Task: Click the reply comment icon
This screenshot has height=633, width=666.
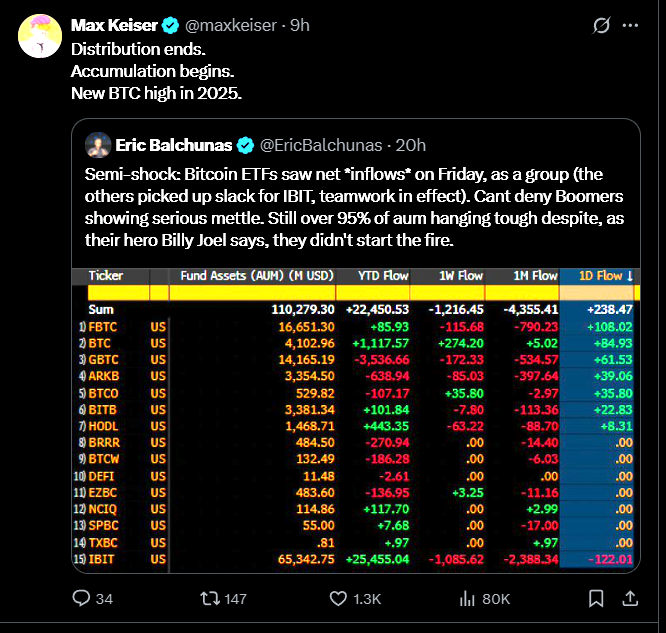Action: click(x=82, y=599)
